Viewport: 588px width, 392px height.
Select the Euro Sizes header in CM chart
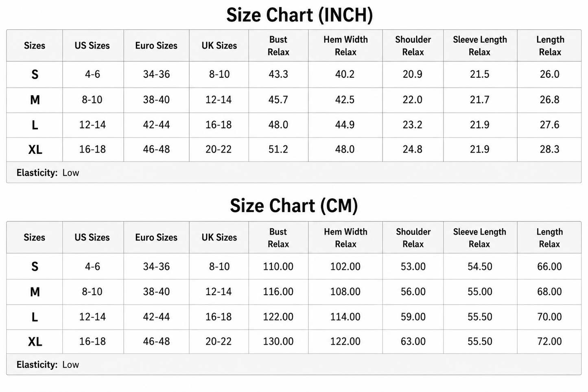coord(156,237)
